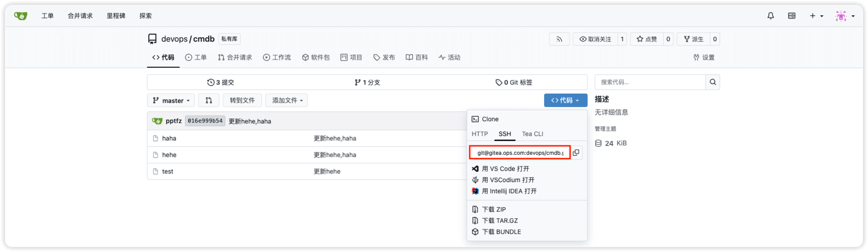Image resolution: width=868 pixels, height=252 pixels.
Task: Open 工单 in top navigation
Action: (47, 16)
